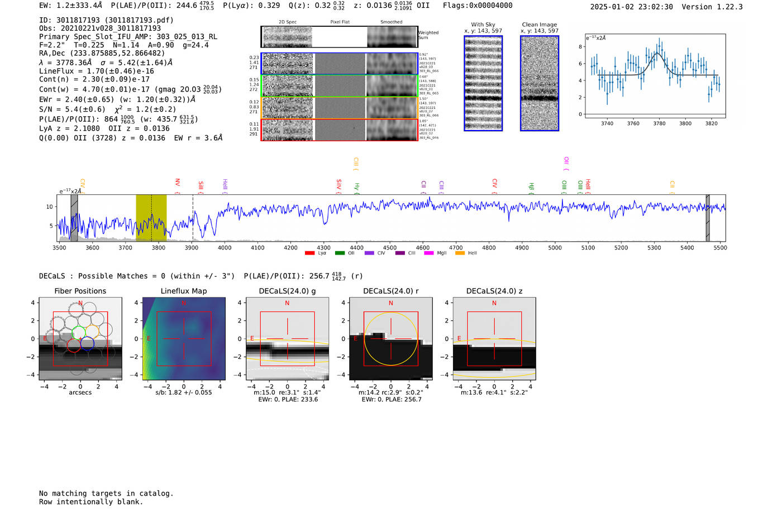Click the green fiber circle in Fiber Positions
This screenshot has width=782, height=532.
pos(79,332)
